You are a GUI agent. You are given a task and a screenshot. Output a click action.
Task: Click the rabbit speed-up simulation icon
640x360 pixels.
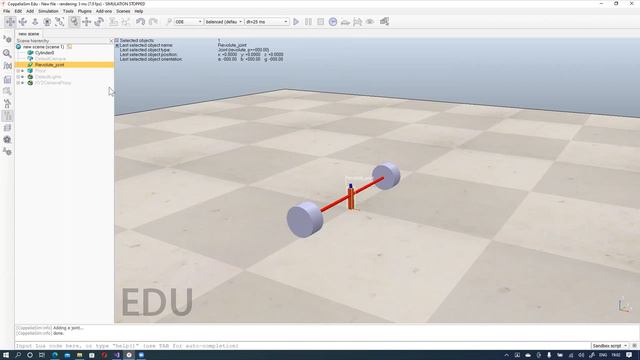coord(358,22)
